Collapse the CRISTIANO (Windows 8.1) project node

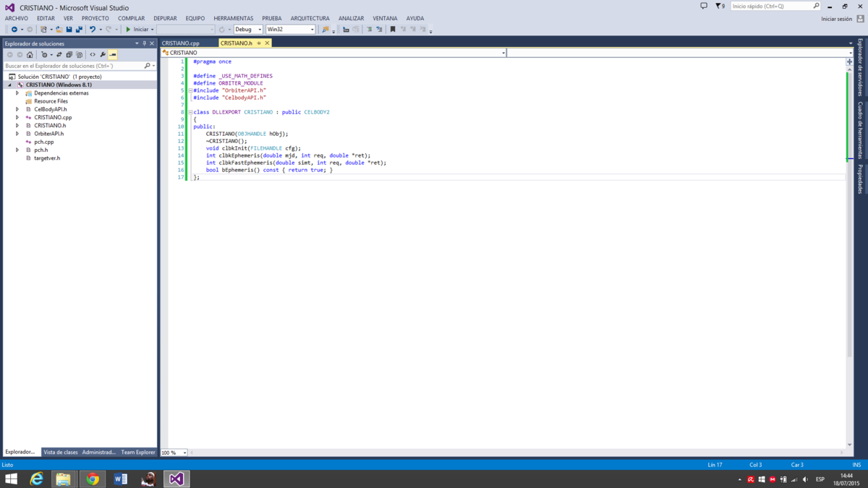[x=10, y=85]
